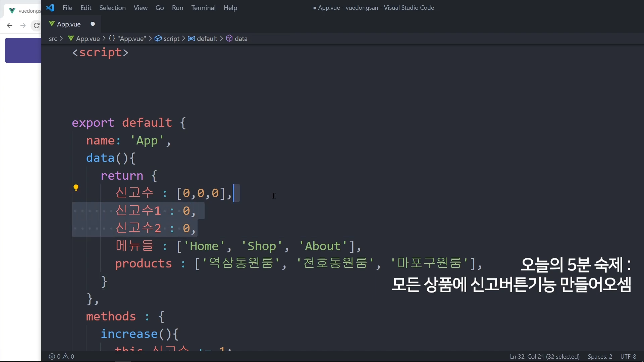Select the App.vue editor tab

pos(69,24)
